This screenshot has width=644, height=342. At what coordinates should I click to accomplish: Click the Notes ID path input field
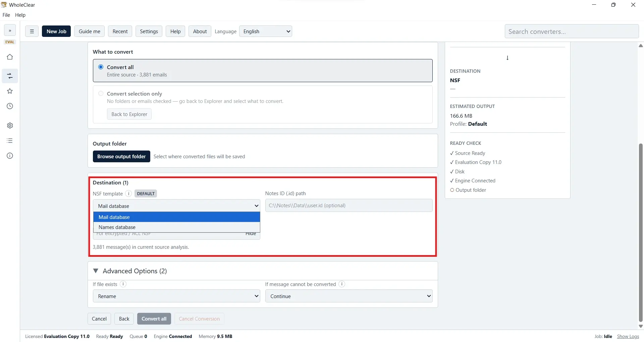click(x=349, y=206)
